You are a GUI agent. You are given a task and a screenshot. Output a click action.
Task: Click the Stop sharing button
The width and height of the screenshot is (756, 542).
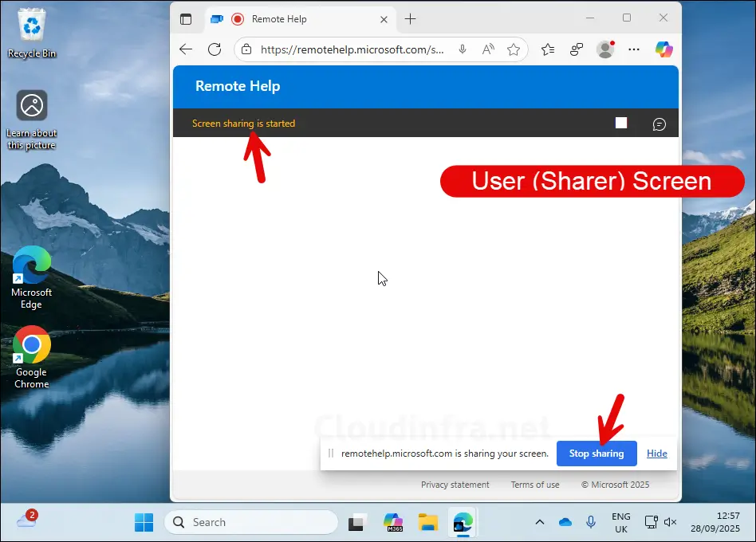597,454
